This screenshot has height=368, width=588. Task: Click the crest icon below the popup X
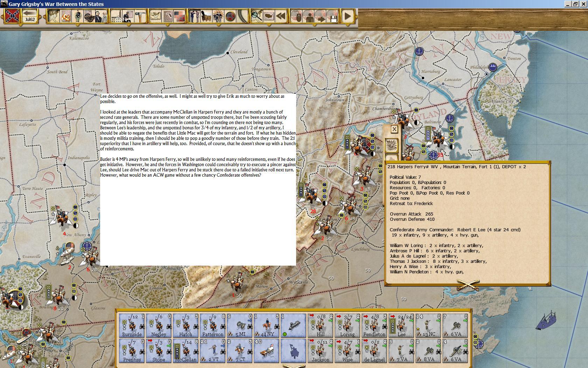[x=391, y=145]
